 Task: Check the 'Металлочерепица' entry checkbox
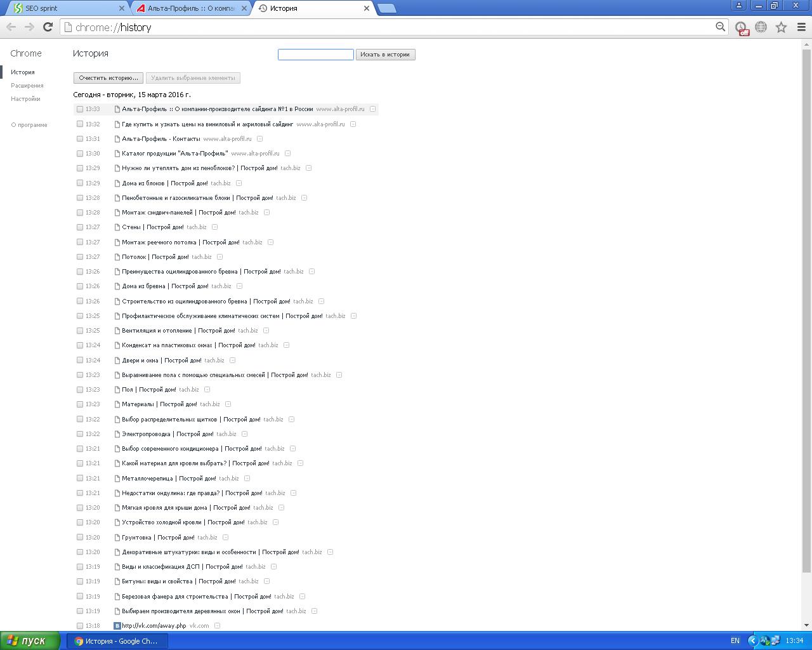pyautogui.click(x=80, y=478)
